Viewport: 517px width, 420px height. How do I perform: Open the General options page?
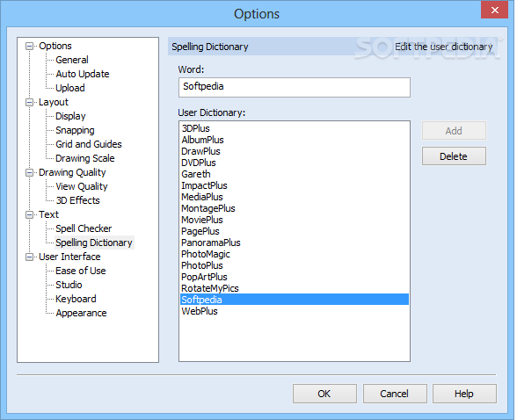72,60
